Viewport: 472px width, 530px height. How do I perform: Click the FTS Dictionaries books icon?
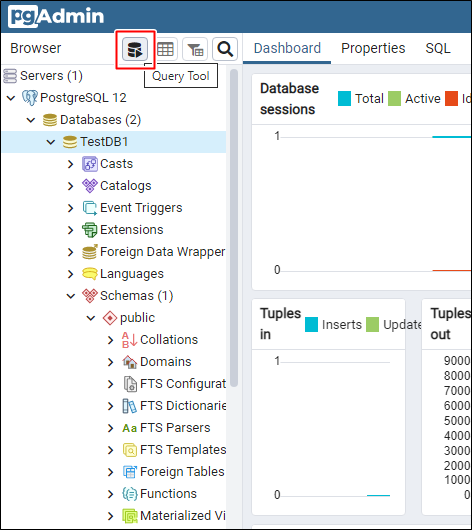129,406
